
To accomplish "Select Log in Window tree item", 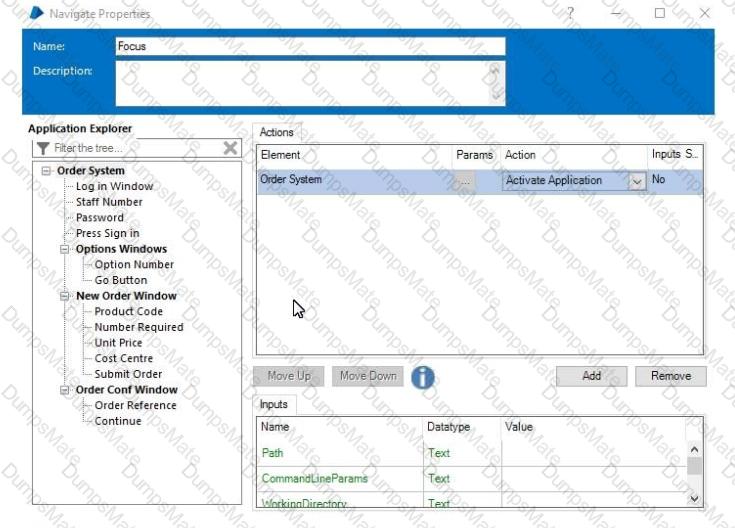I will coord(114,186).
